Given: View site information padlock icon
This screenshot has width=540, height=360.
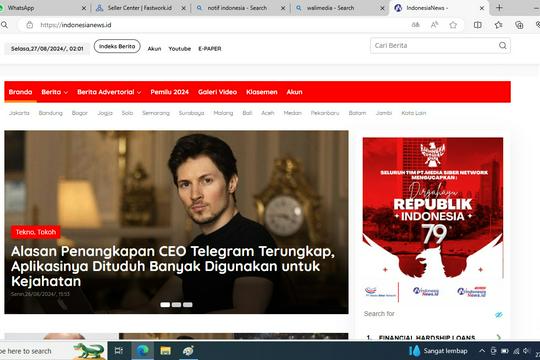Looking at the screenshot, I should click(x=30, y=25).
